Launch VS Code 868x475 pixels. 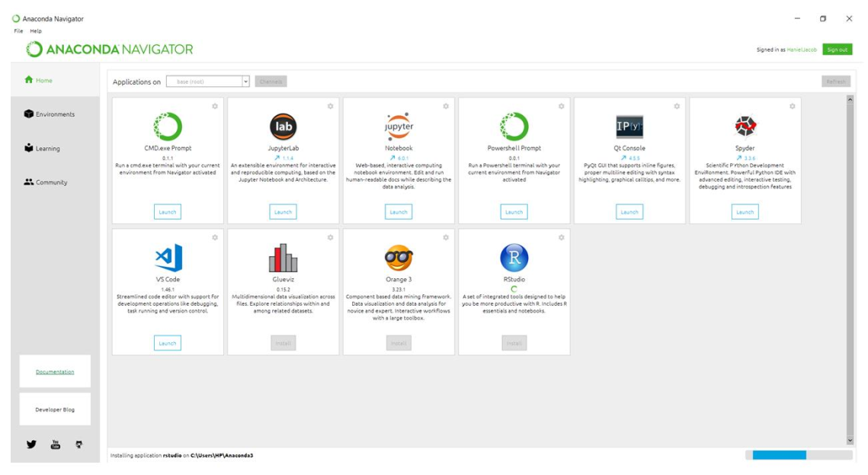pos(168,343)
